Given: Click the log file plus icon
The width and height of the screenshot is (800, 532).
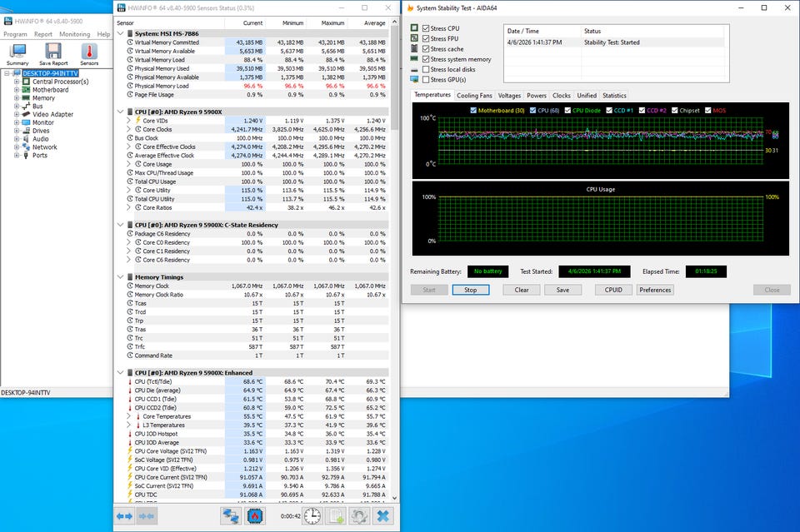Looking at the screenshot, I should (x=336, y=516).
